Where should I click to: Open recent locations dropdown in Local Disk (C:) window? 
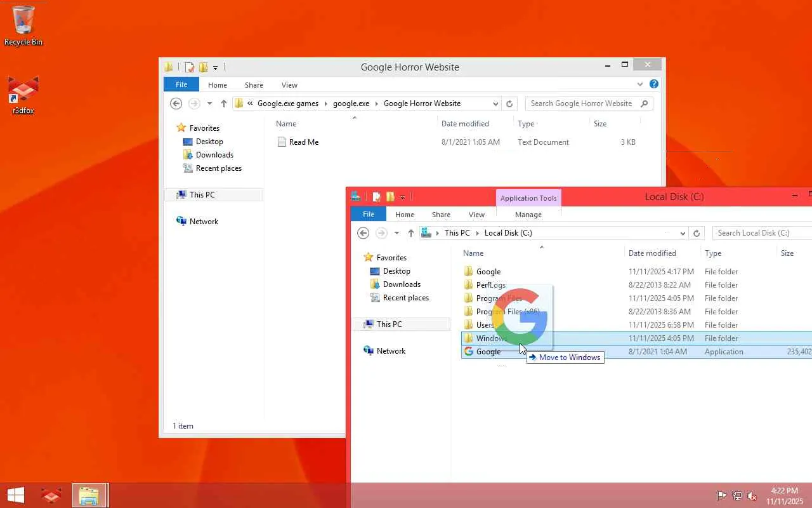tap(396, 233)
